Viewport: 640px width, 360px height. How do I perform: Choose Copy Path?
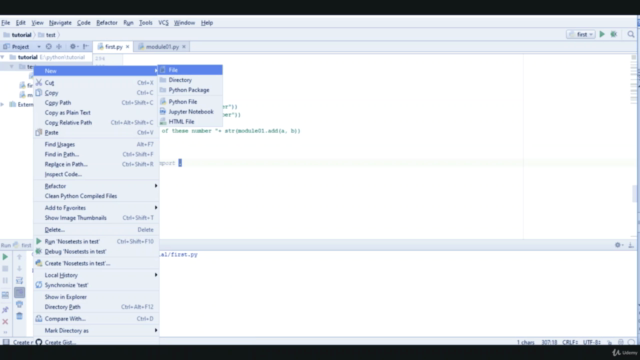coord(96,102)
